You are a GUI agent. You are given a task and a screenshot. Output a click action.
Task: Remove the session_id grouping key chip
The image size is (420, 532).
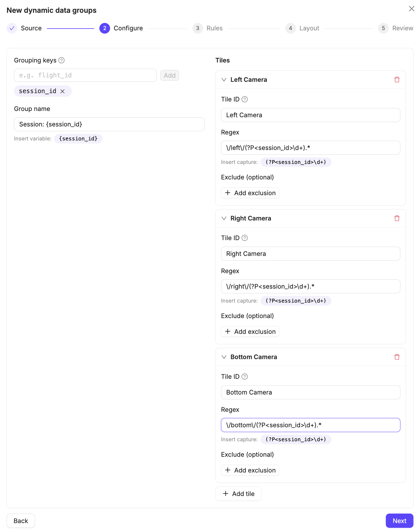point(62,91)
